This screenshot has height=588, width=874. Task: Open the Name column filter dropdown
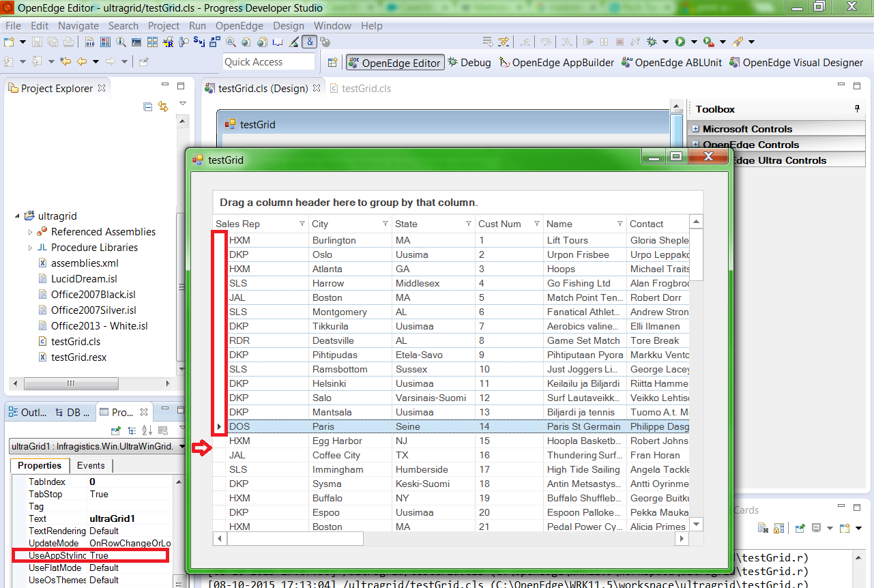(620, 224)
